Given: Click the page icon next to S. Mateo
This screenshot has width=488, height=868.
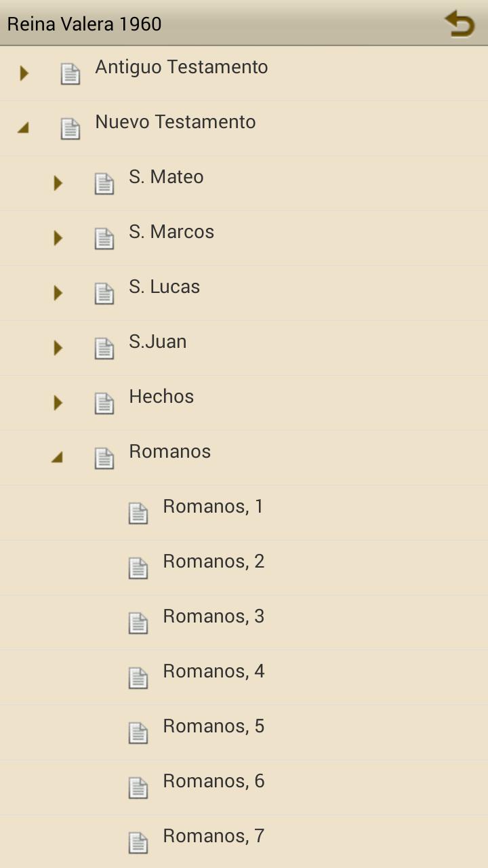Looking at the screenshot, I should pyautogui.click(x=104, y=184).
